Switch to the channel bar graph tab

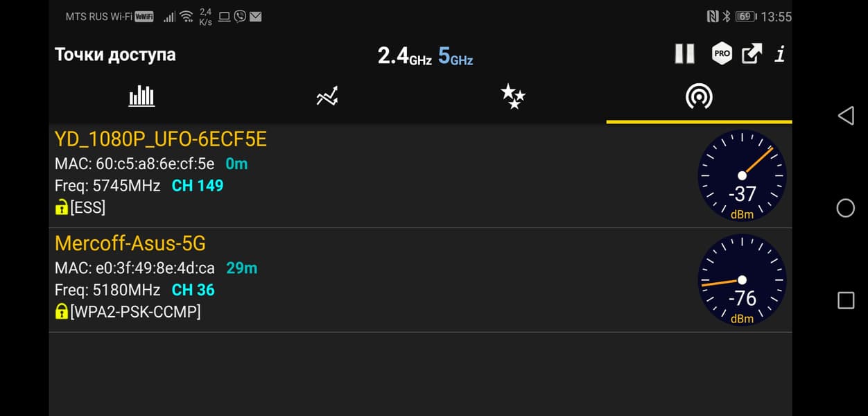click(x=141, y=96)
